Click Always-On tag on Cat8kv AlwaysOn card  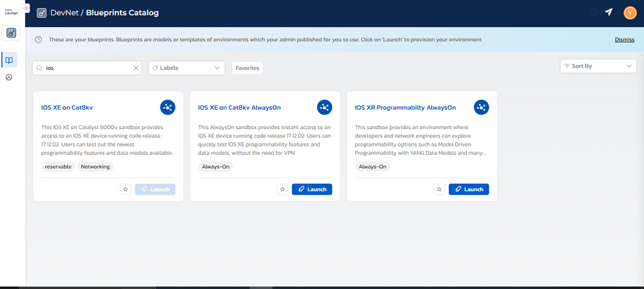[x=215, y=166]
